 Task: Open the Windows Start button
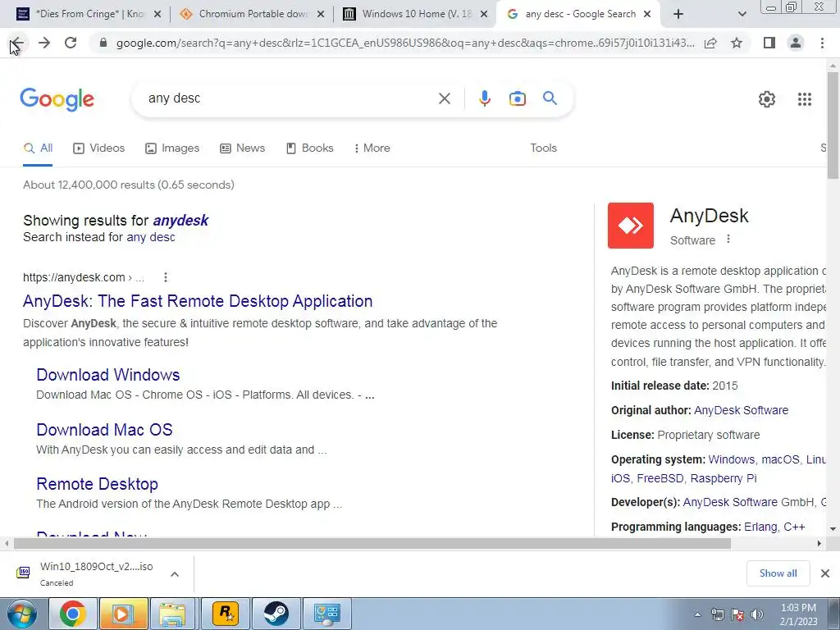(21, 614)
